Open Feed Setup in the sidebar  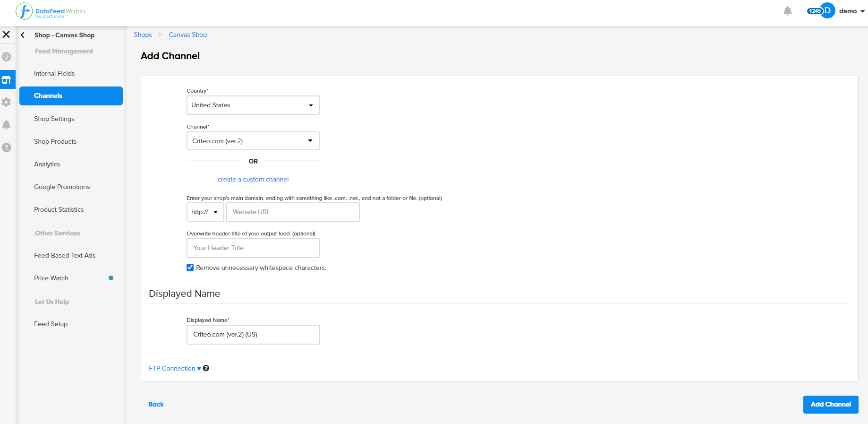pyautogui.click(x=51, y=324)
